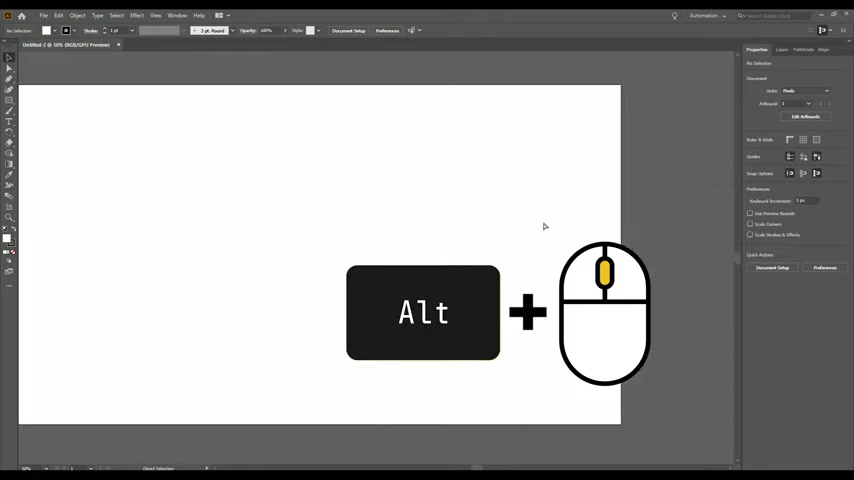
Task: Select the Shape Builder tool
Action: tap(9, 154)
